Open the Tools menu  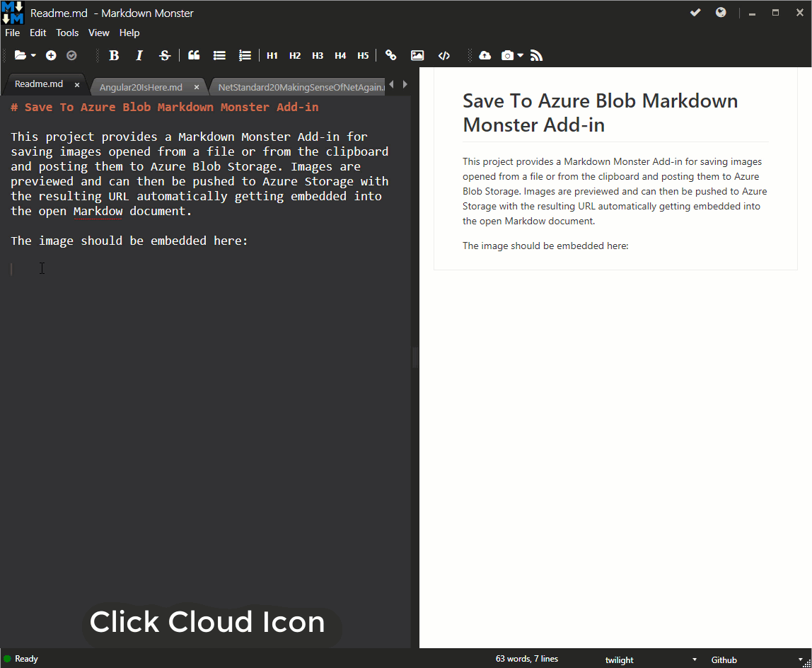coord(67,33)
